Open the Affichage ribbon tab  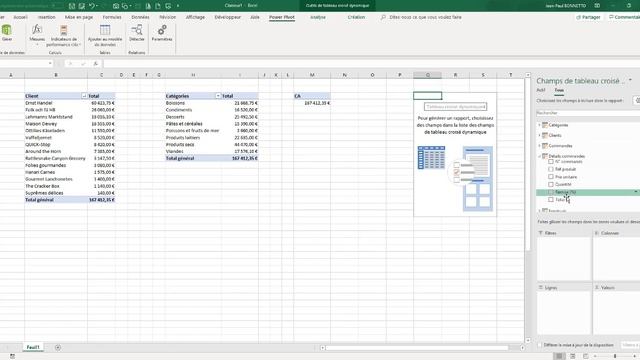pyautogui.click(x=195, y=17)
